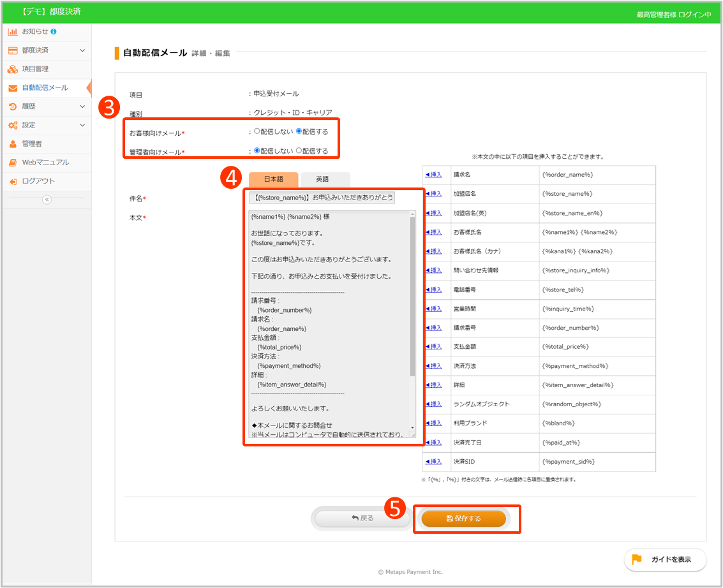Expand the 履歴 sidebar submenu chevron

click(82, 107)
